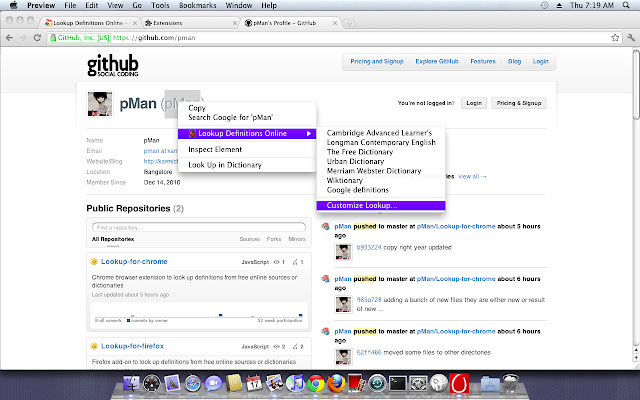Click the Pricing & Signup button

519,103
